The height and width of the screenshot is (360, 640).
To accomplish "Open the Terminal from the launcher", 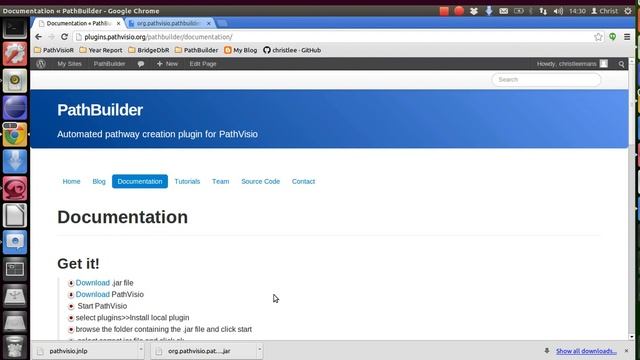I will coord(15,29).
